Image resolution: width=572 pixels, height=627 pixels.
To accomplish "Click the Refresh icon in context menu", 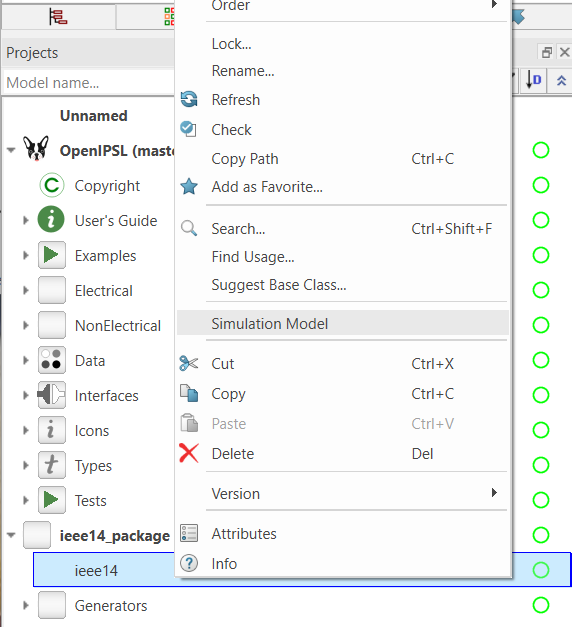I will (189, 99).
